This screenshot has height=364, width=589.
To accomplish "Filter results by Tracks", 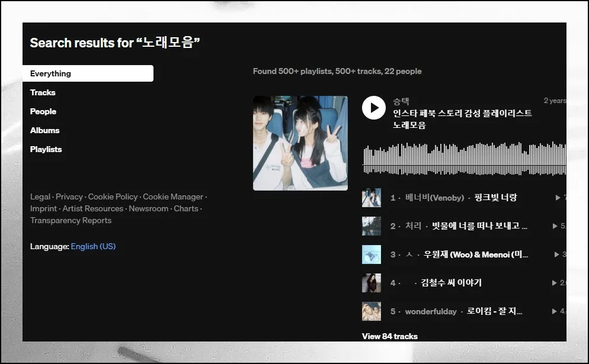I will coord(43,92).
